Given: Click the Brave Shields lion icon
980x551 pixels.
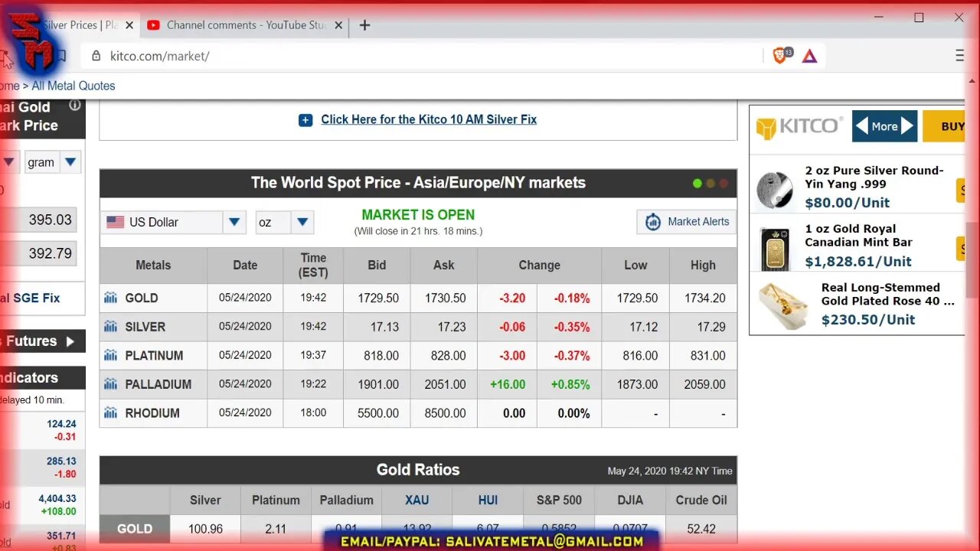Looking at the screenshot, I should [x=780, y=55].
